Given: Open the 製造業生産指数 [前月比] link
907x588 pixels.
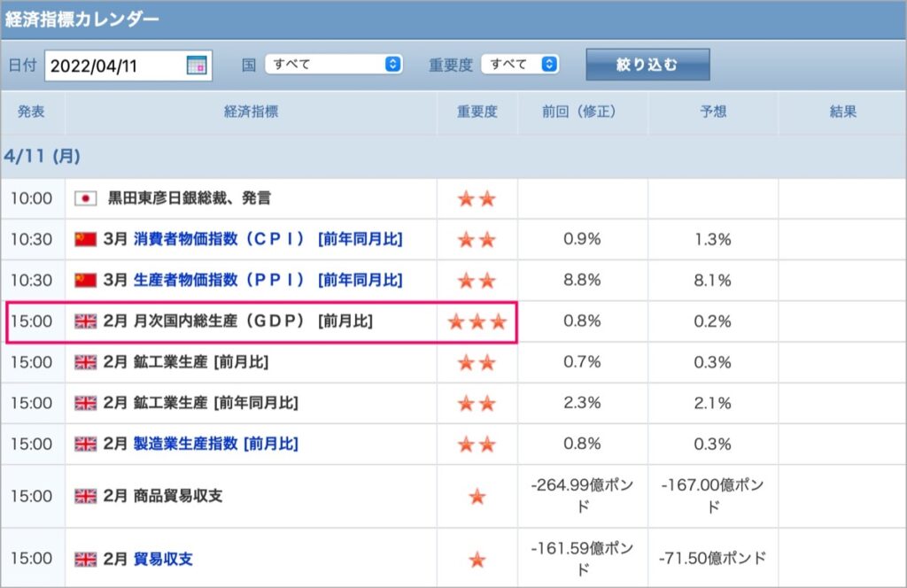Looking at the screenshot, I should coord(216,444).
